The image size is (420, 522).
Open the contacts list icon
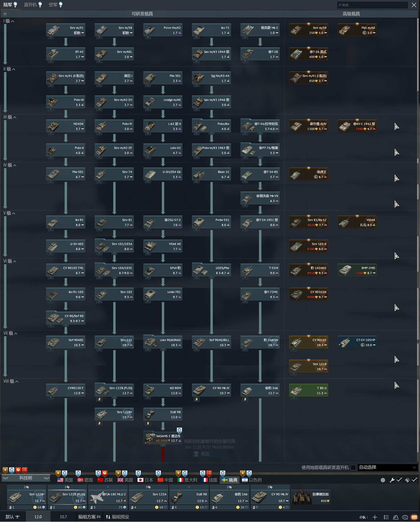(x=396, y=517)
